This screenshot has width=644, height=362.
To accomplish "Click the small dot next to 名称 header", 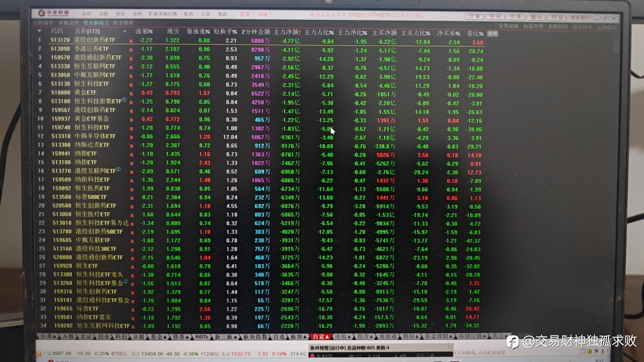I will 125,32.
